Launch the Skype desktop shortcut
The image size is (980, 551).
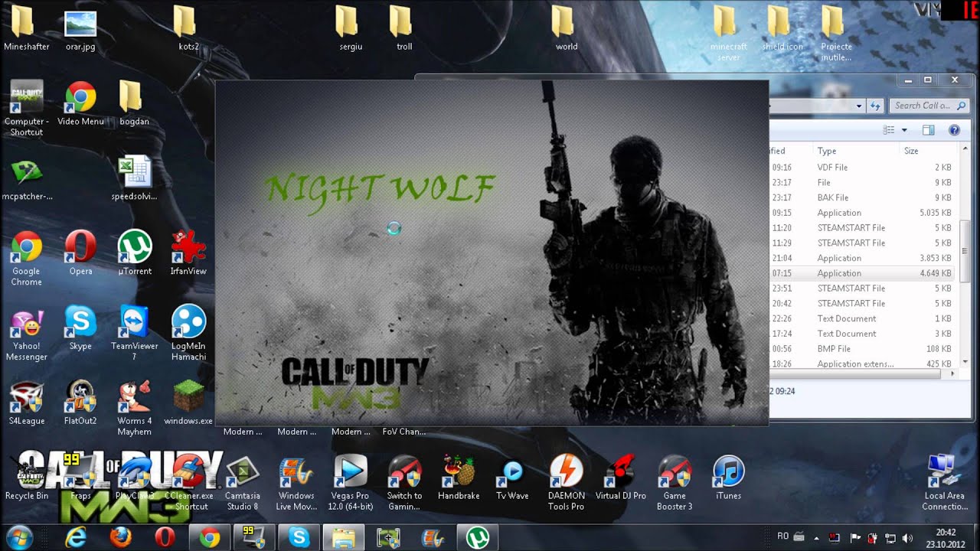tap(80, 328)
